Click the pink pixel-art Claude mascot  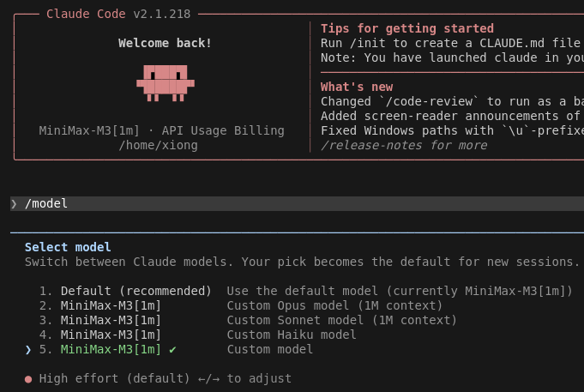pos(166,83)
